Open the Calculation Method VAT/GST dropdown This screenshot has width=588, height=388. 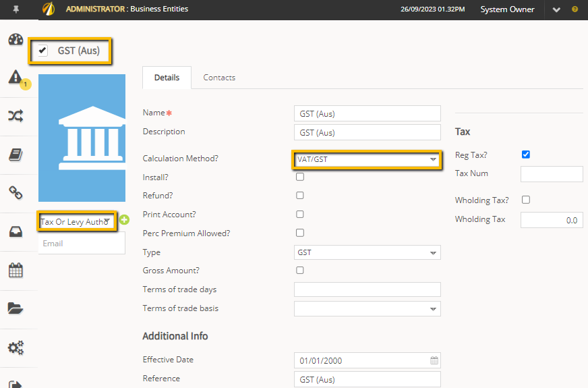coord(367,159)
